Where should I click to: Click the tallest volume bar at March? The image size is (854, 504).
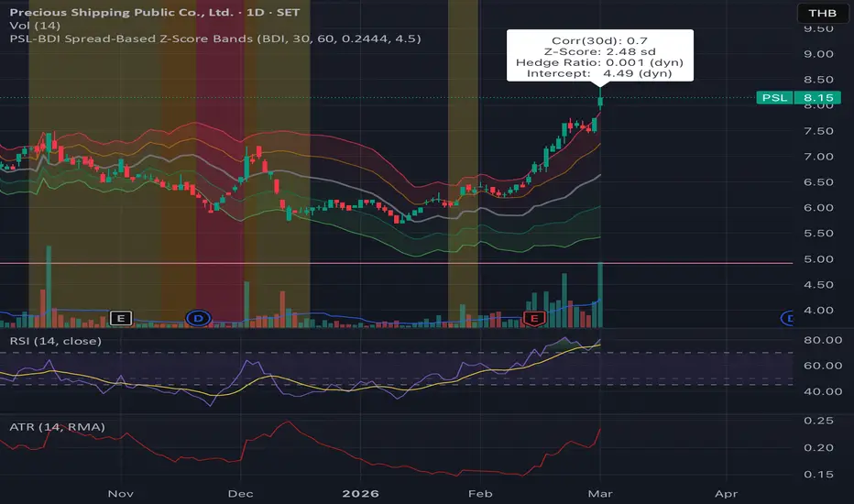coord(600,295)
